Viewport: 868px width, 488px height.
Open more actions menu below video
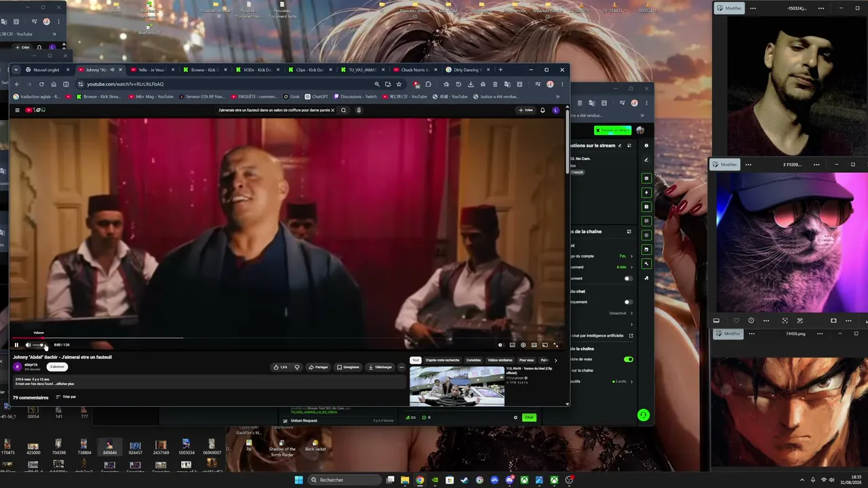[401, 367]
